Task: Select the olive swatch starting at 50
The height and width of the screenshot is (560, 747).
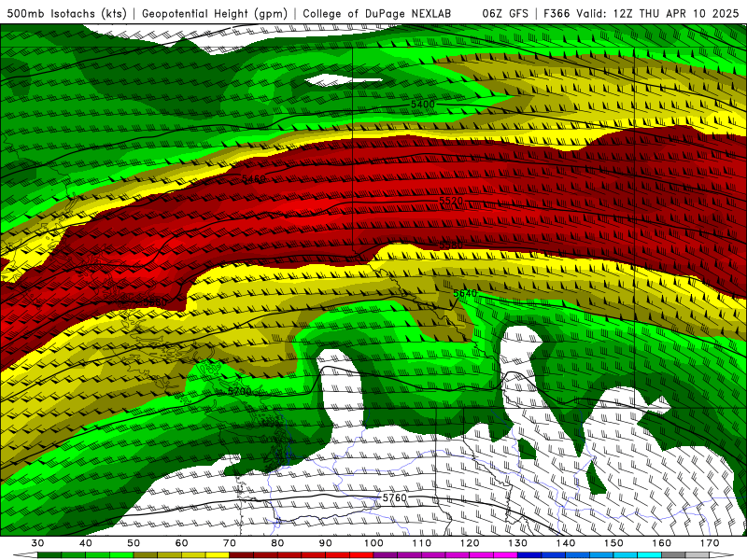Action: (x=146, y=555)
